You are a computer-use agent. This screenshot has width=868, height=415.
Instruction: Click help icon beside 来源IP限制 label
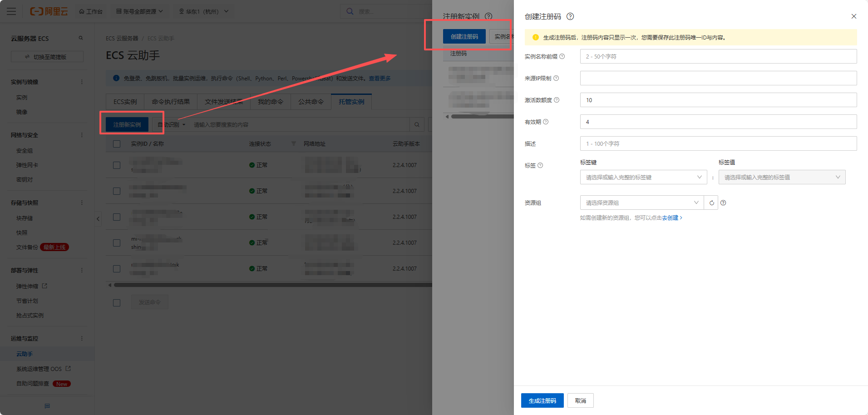click(556, 78)
